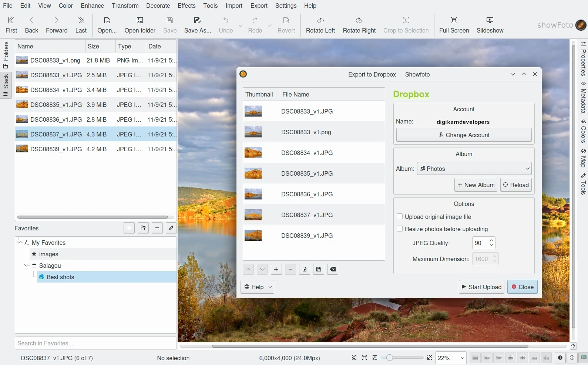Click the Open folder toolbar icon

pyautogui.click(x=140, y=25)
